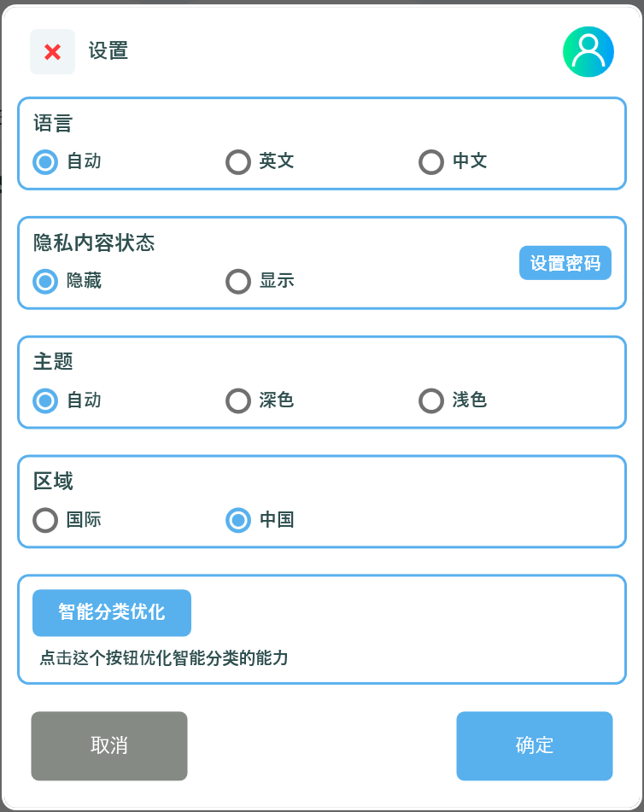644x812 pixels.
Task: Choose the 浅色 theme option
Action: [x=431, y=400]
